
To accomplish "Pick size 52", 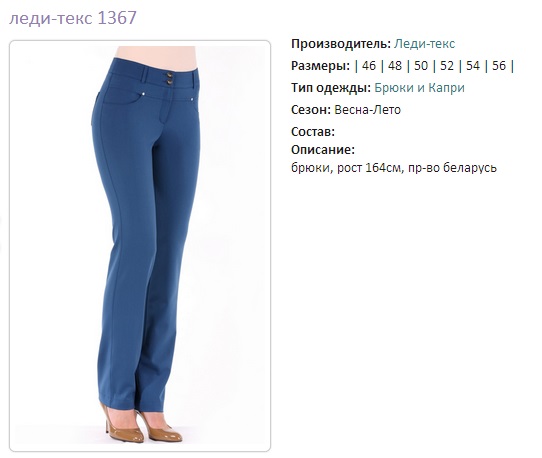I will (x=447, y=66).
